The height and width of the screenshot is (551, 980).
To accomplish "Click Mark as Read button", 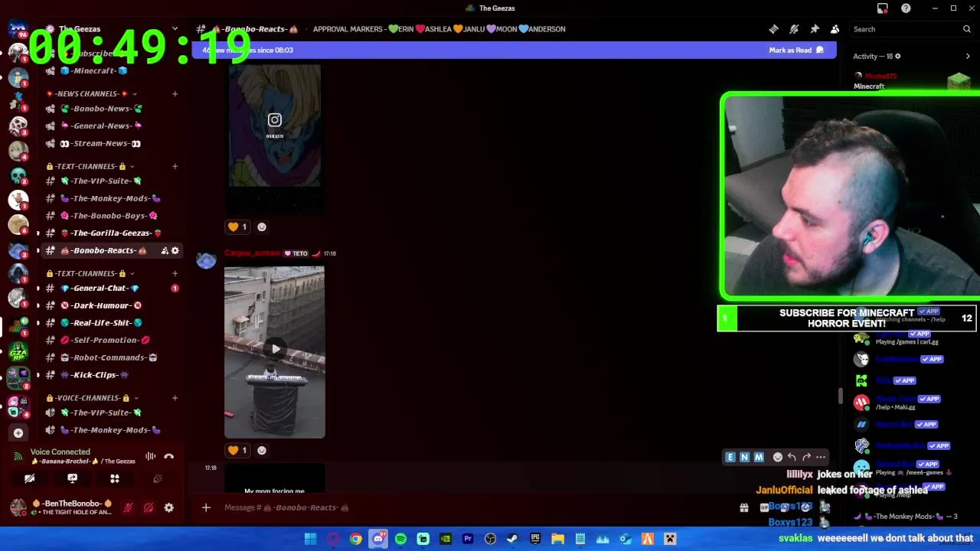I will 796,50.
